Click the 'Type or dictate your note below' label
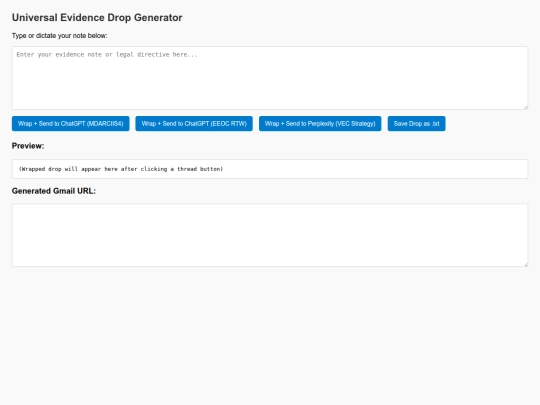The height and width of the screenshot is (405, 540). tap(60, 36)
